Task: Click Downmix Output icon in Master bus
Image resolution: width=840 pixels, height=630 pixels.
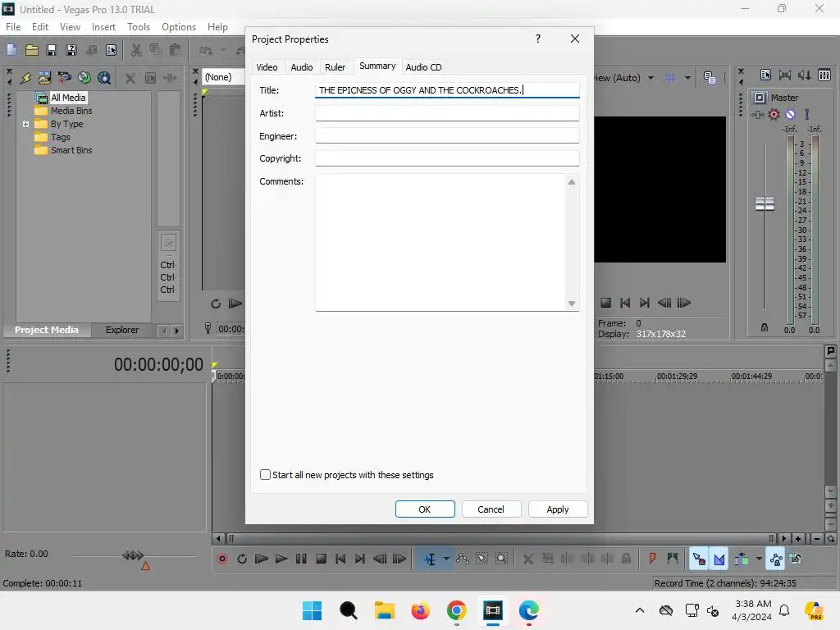Action: click(785, 75)
